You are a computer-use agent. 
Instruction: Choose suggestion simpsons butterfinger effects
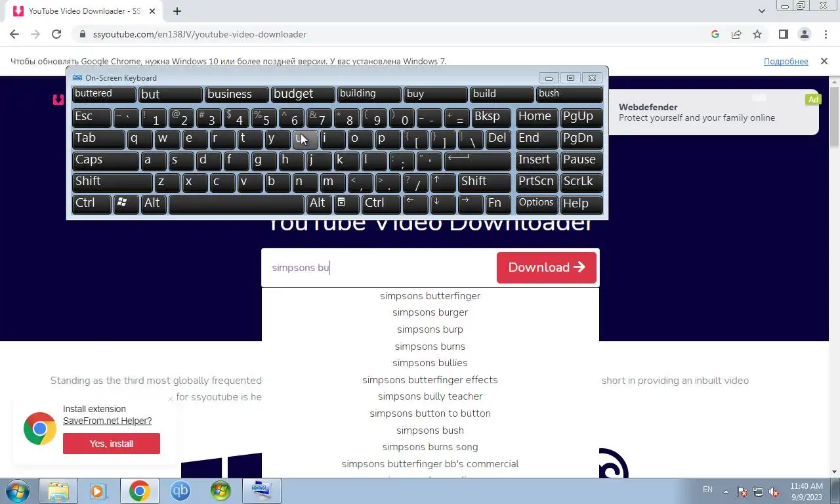click(x=430, y=380)
